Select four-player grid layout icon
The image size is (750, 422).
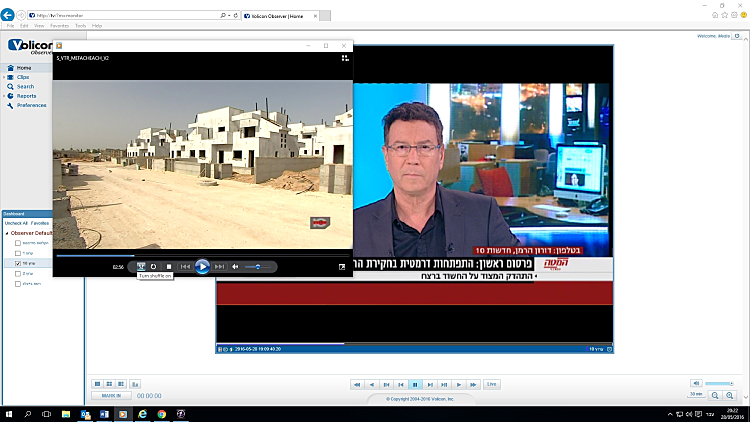coord(110,384)
